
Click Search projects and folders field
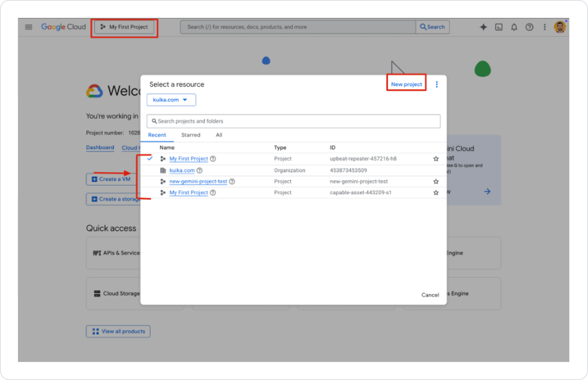[x=293, y=121]
